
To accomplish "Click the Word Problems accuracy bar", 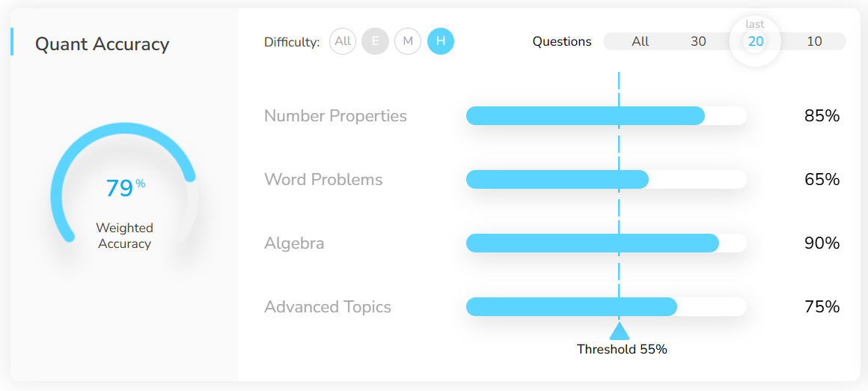I will (606, 180).
